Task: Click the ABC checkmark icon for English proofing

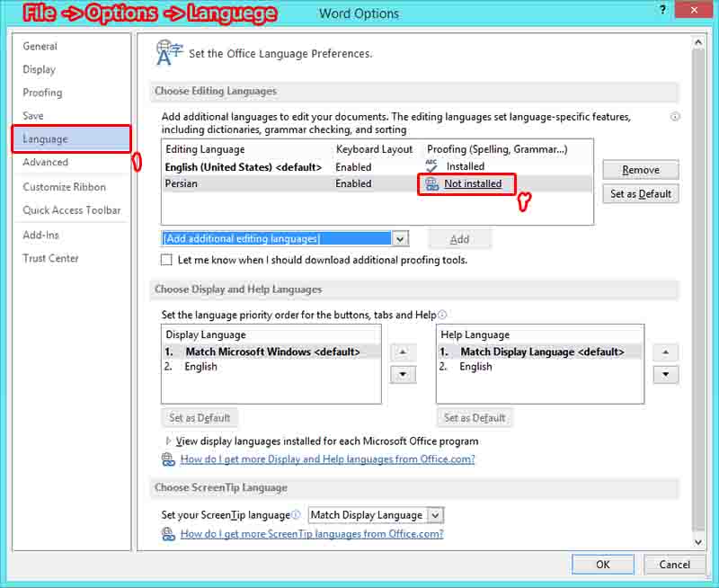Action: pyautogui.click(x=431, y=166)
